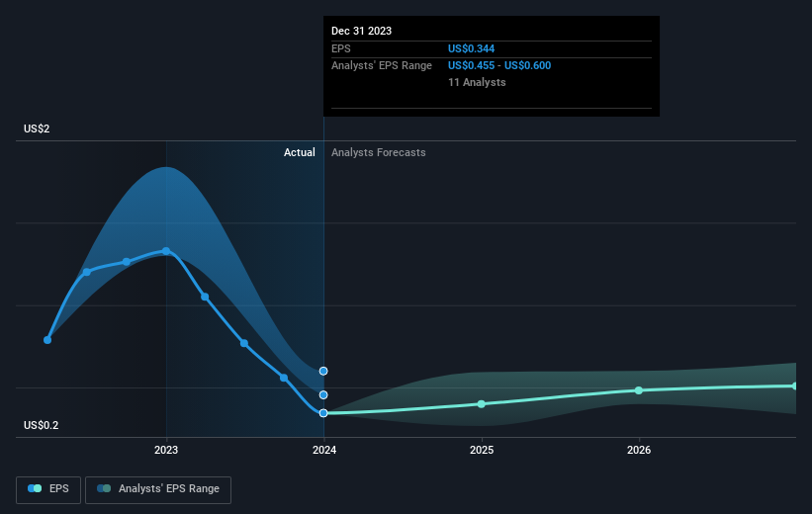
Task: Select the EPS peak point at 2023
Action: tap(166, 251)
